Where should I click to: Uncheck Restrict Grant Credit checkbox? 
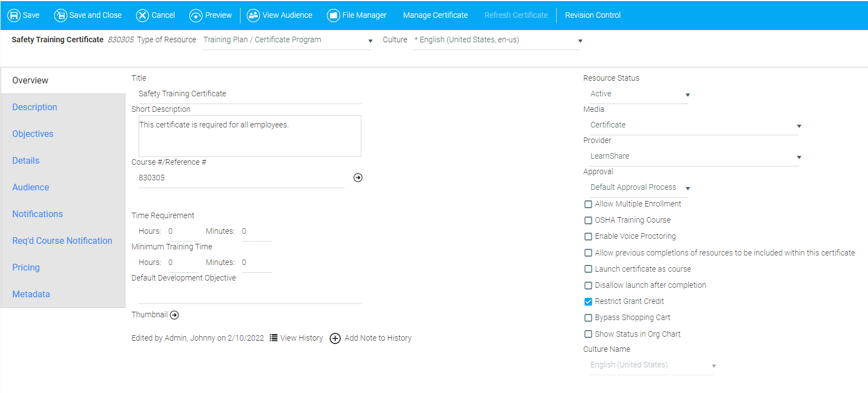click(588, 302)
